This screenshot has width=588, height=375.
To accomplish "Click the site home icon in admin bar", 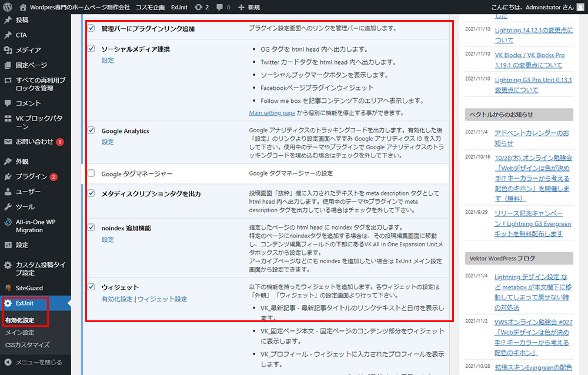I will 24,7.
